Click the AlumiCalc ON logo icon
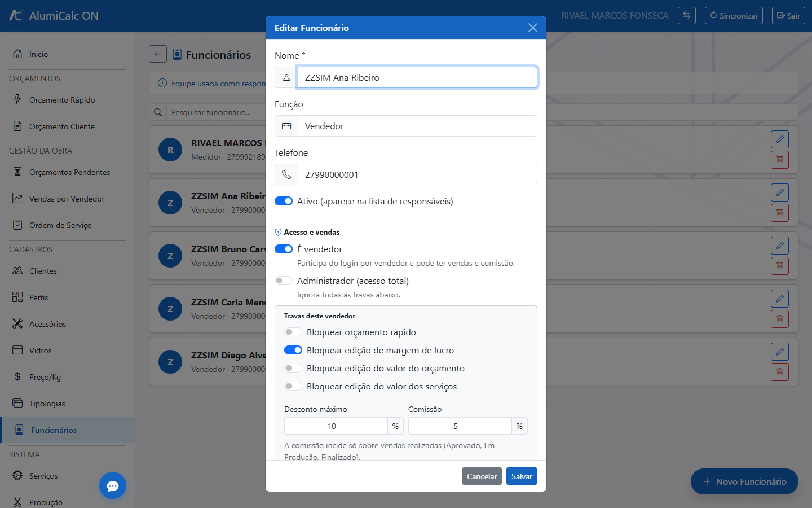Screen dimensions: 812x508 [16, 16]
